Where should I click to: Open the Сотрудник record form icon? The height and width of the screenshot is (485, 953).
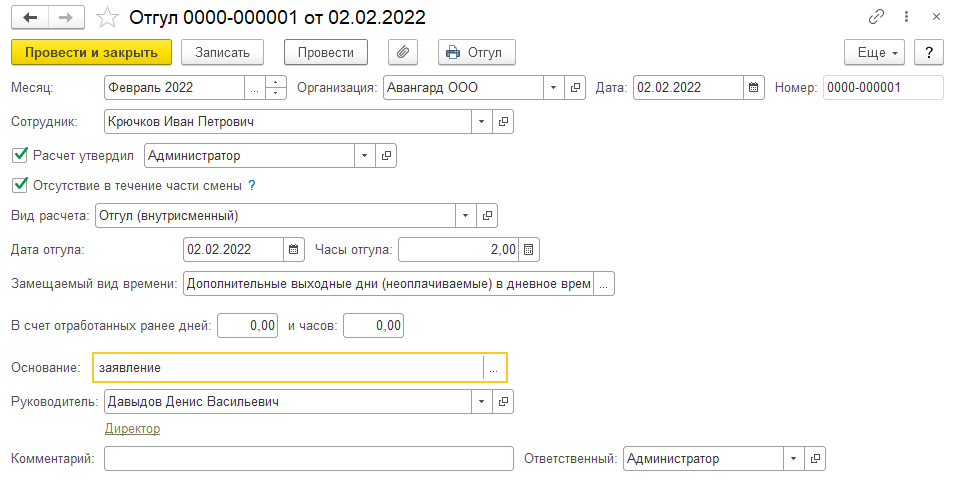click(502, 122)
